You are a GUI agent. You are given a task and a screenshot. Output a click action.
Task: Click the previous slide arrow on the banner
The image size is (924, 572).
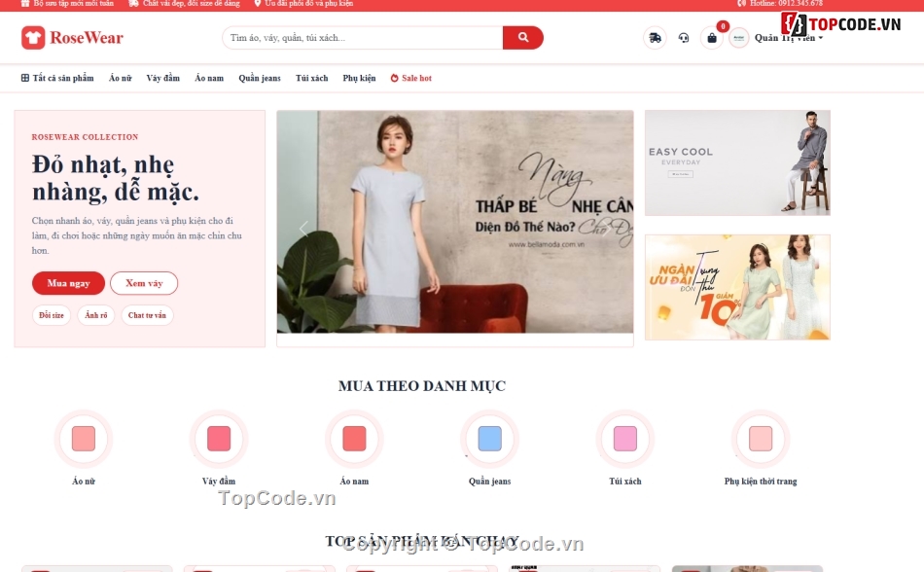point(303,229)
